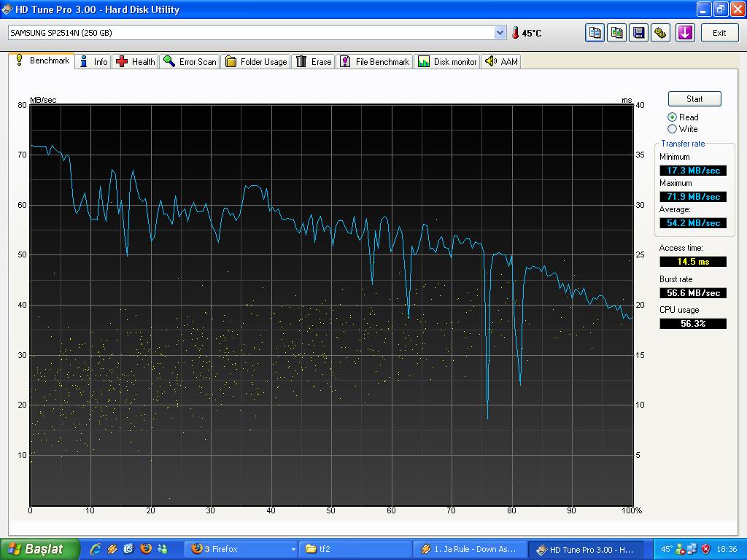This screenshot has width=747, height=560.
Task: Click the taskbar clock 18:36
Action: [727, 549]
